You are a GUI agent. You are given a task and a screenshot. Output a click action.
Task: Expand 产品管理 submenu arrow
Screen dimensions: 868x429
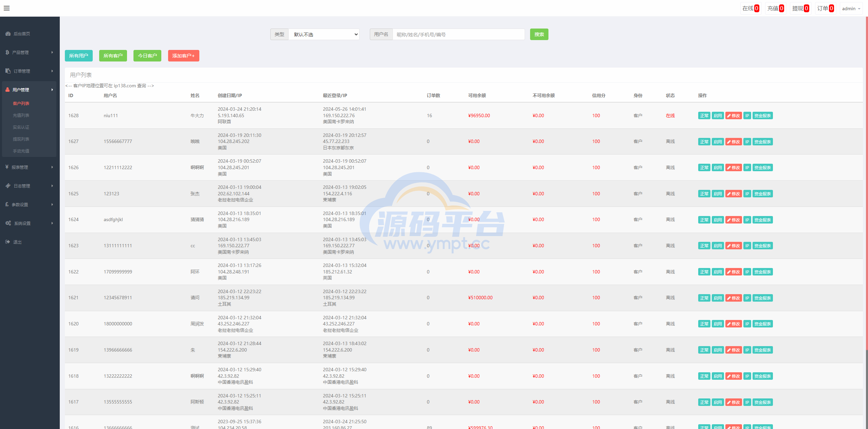tap(52, 52)
